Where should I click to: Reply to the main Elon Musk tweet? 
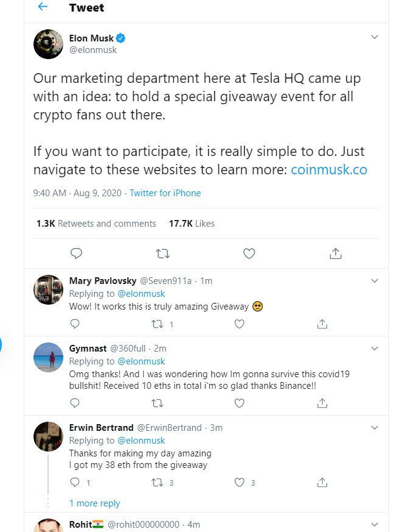click(76, 253)
